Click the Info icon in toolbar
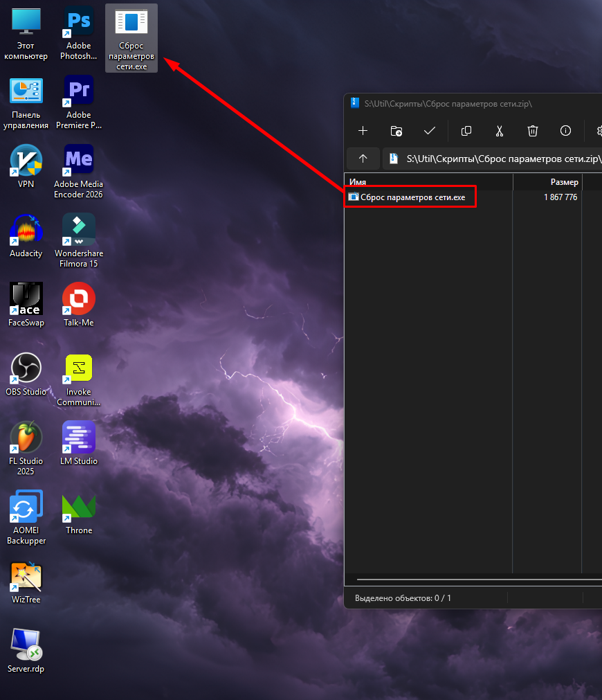The height and width of the screenshot is (700, 602). (565, 131)
